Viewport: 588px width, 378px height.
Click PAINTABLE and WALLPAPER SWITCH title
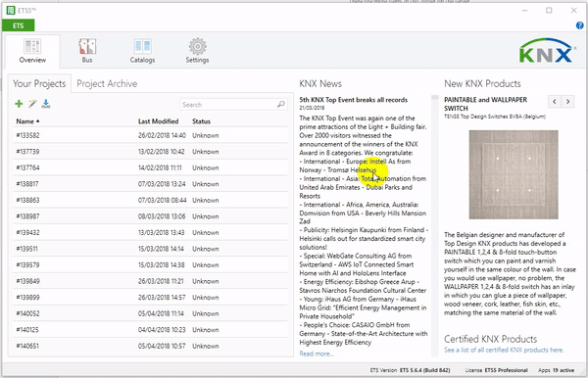(486, 104)
